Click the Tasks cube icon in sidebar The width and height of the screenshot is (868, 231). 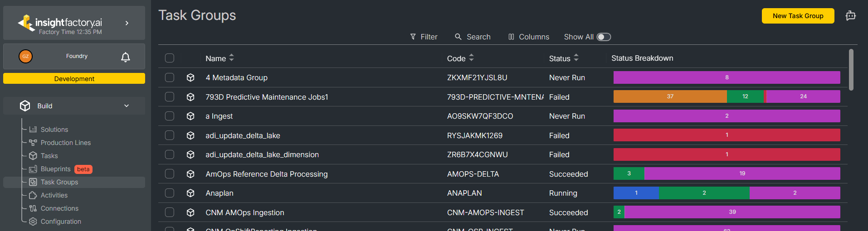(x=33, y=156)
